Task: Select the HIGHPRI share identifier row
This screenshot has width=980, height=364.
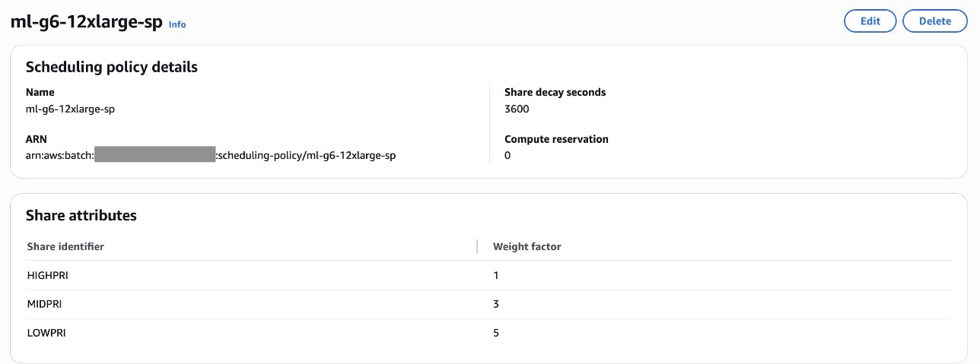Action: (47, 275)
